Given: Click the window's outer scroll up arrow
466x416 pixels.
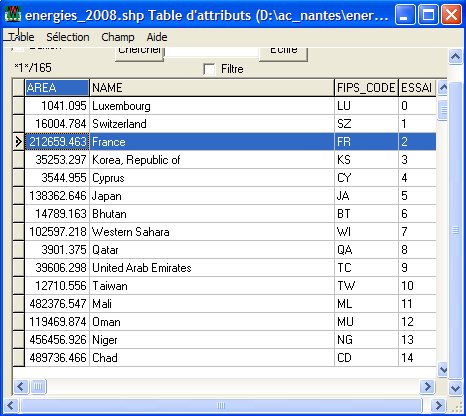Looking at the screenshot, I should pos(455,56).
